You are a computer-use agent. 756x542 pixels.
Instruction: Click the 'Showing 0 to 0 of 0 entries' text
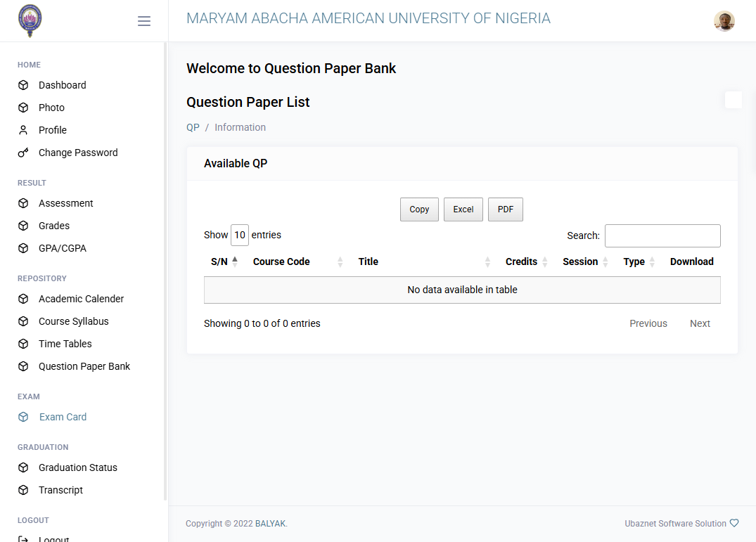click(262, 324)
